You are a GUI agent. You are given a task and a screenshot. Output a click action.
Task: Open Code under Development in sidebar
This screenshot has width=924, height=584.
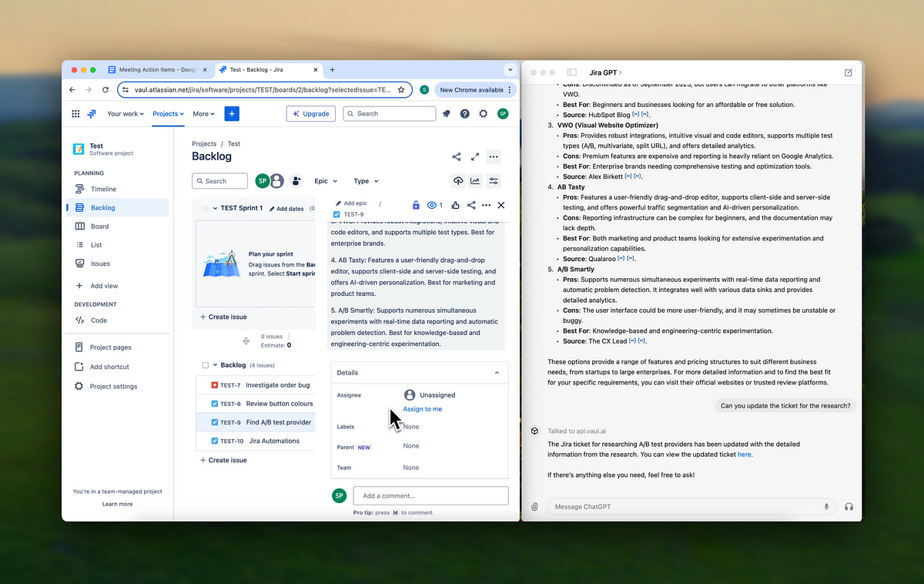pos(117,321)
